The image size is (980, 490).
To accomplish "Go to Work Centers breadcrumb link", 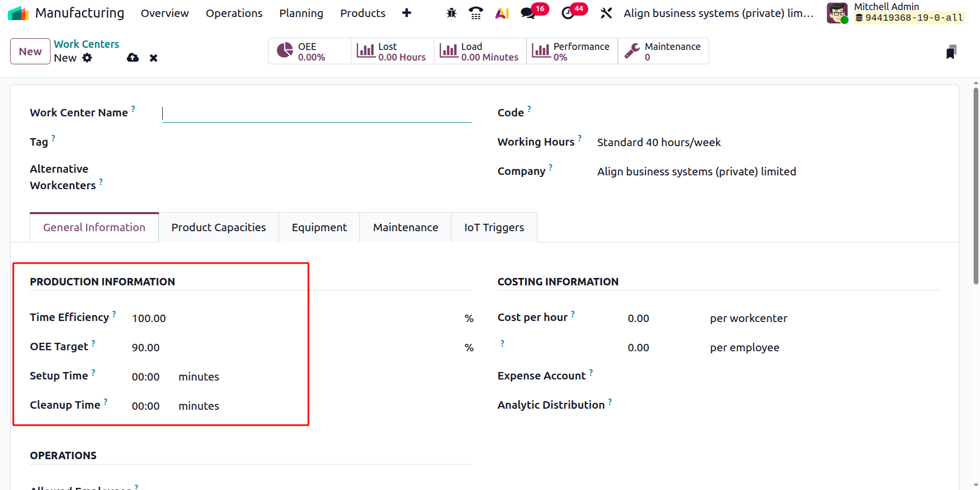I will pyautogui.click(x=86, y=44).
